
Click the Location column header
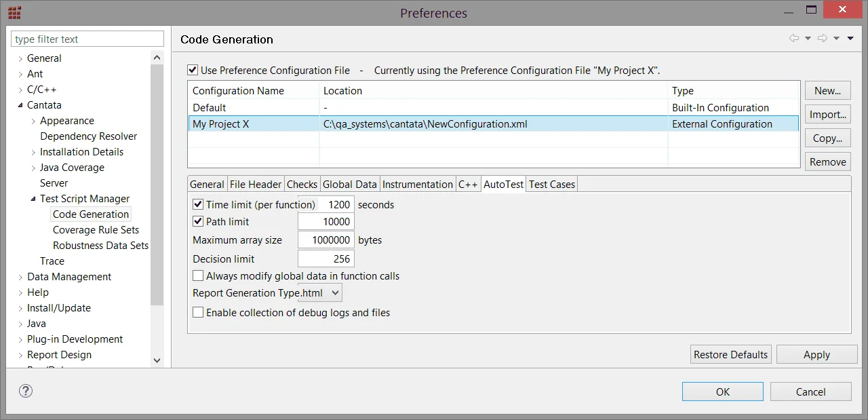[x=493, y=90]
